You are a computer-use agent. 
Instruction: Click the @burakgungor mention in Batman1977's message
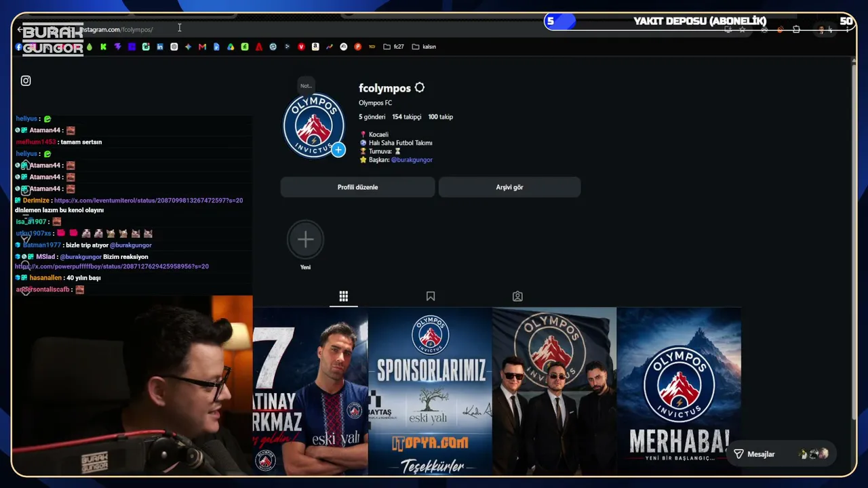[x=131, y=245]
